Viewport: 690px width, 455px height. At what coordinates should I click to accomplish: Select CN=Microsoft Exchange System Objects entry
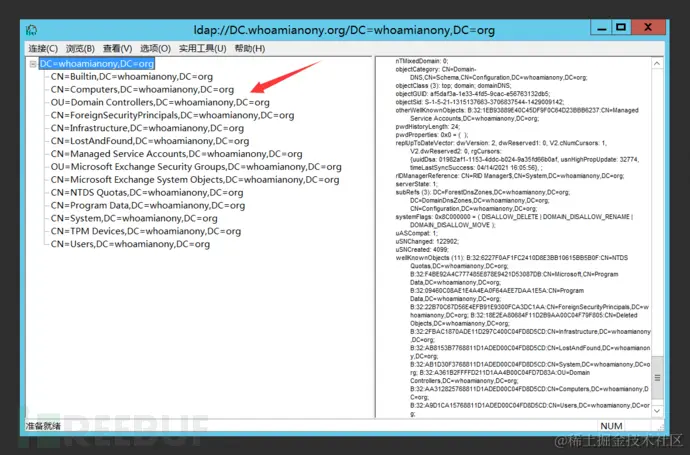pyautogui.click(x=195, y=180)
